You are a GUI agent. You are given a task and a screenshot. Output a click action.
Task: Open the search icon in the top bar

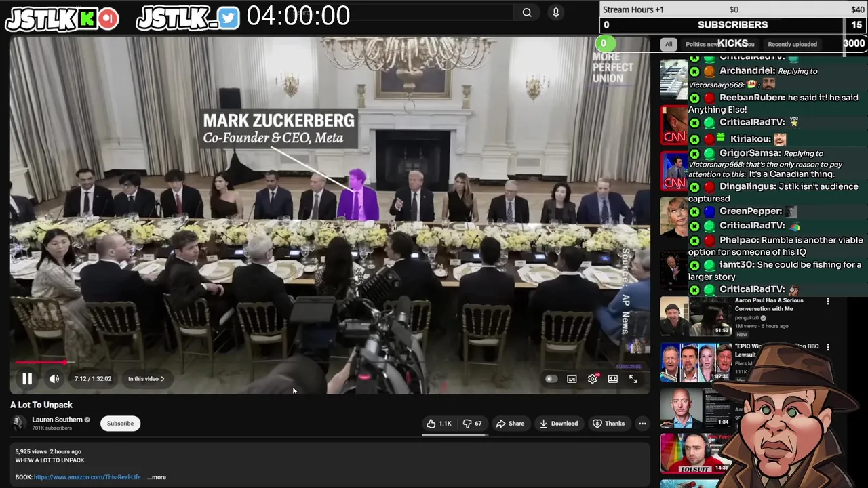click(x=527, y=12)
